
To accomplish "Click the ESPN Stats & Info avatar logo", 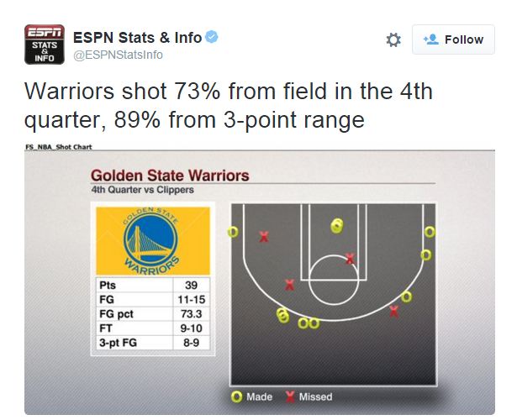I will 41,45.
